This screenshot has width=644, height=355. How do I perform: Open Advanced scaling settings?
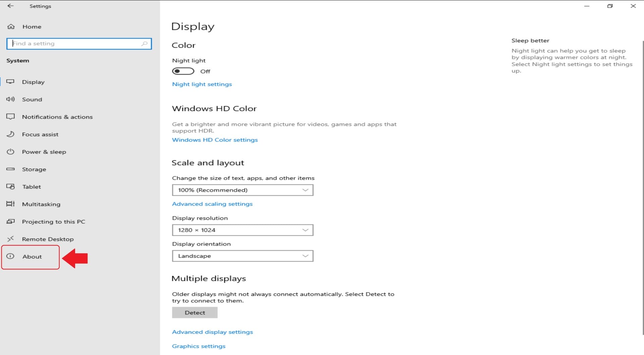coord(212,204)
